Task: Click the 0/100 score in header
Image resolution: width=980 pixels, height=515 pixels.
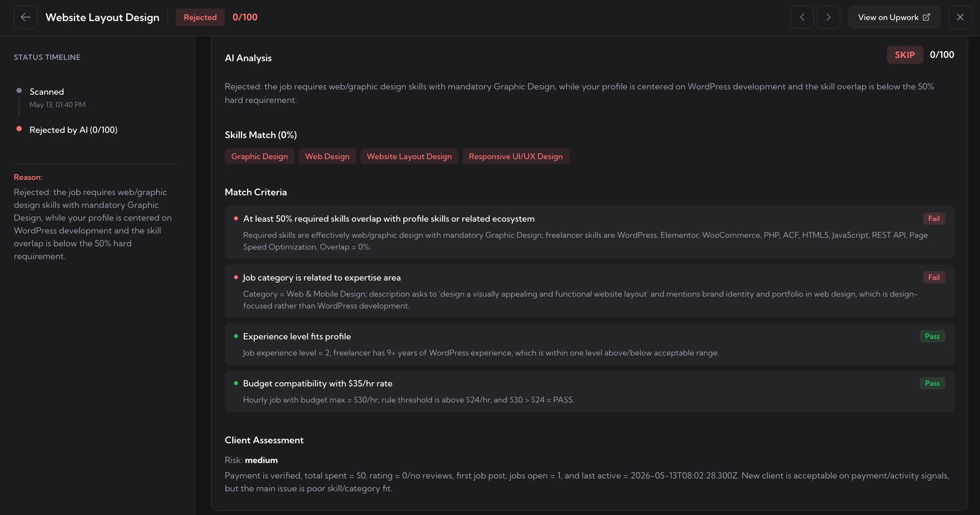Action: tap(245, 17)
